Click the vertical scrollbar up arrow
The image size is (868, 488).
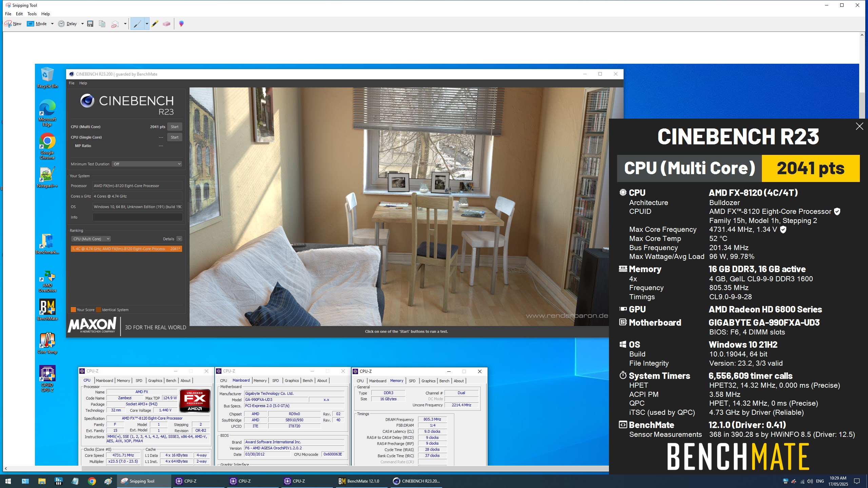[862, 35]
